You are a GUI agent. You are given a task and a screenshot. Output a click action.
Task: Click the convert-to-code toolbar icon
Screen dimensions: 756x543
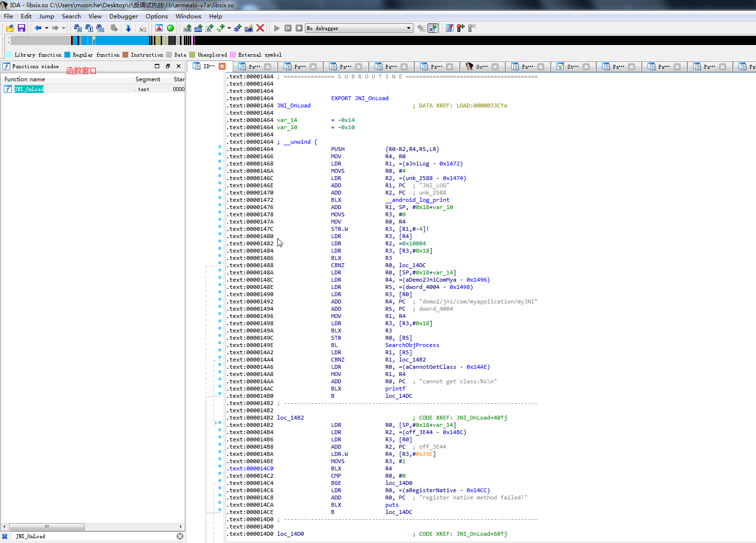coord(187,28)
